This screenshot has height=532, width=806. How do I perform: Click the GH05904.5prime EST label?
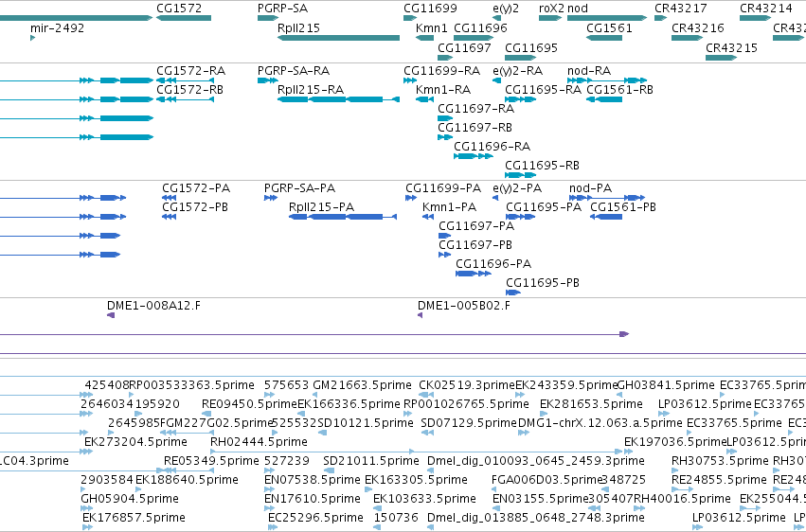click(x=130, y=500)
